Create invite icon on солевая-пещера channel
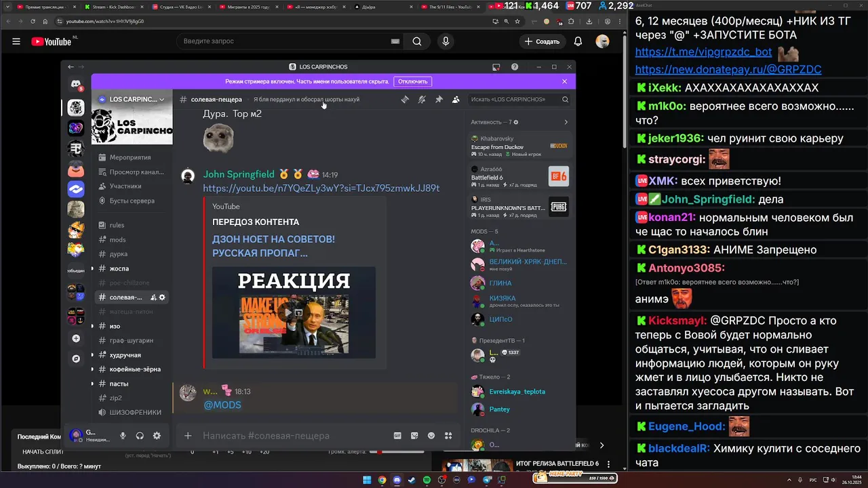 click(x=153, y=297)
